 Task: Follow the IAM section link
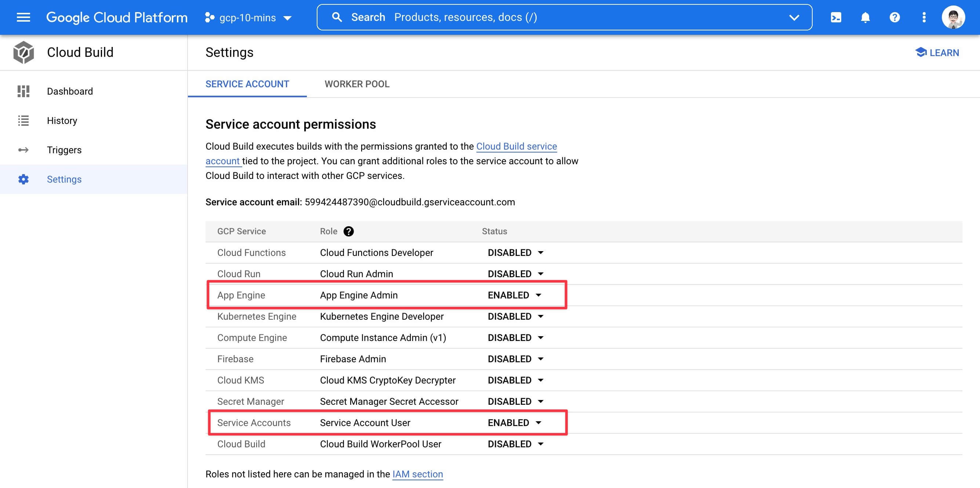coord(417,474)
